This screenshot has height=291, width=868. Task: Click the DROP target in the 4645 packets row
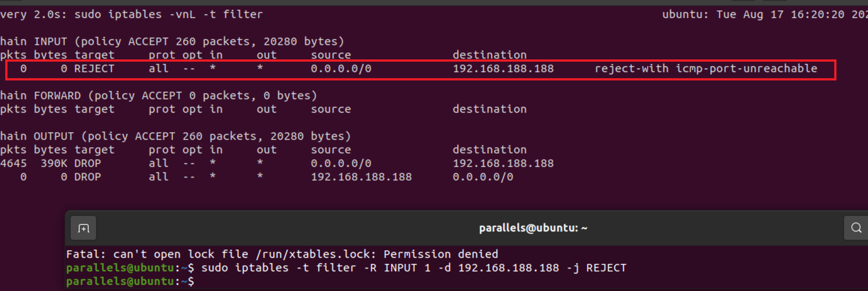coord(87,163)
